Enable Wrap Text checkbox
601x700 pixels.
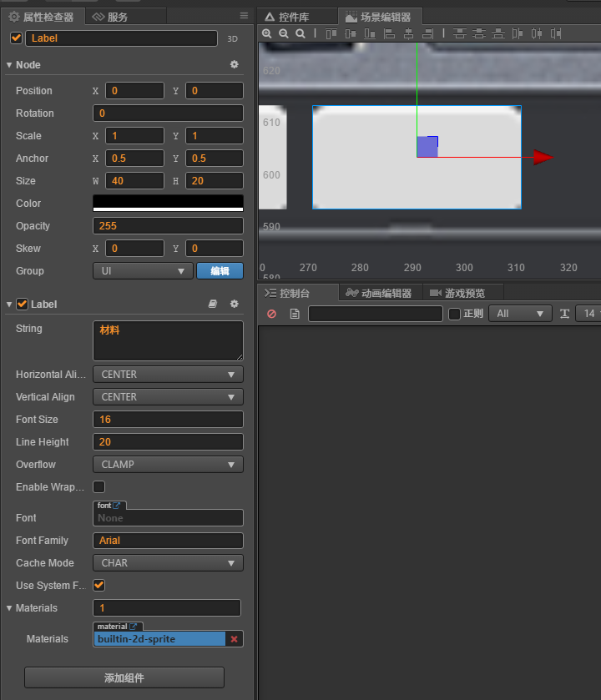point(99,486)
